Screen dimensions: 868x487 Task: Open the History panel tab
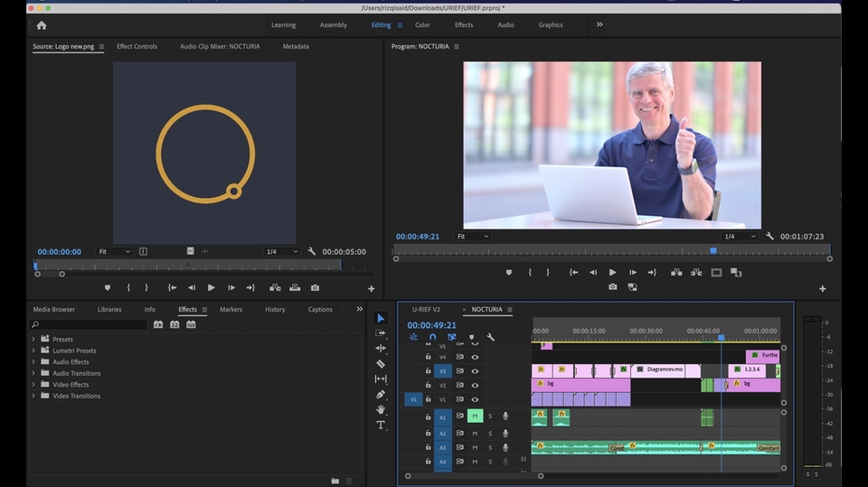pyautogui.click(x=275, y=309)
